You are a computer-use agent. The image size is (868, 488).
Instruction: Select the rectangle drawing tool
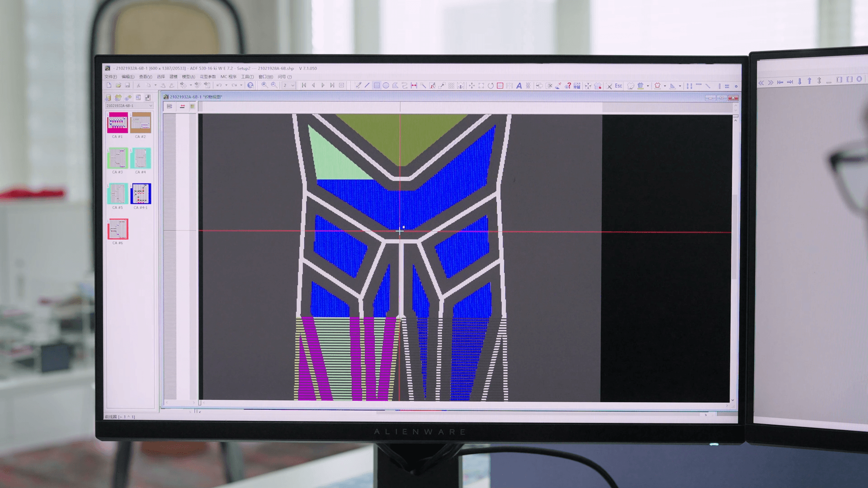[x=377, y=85]
